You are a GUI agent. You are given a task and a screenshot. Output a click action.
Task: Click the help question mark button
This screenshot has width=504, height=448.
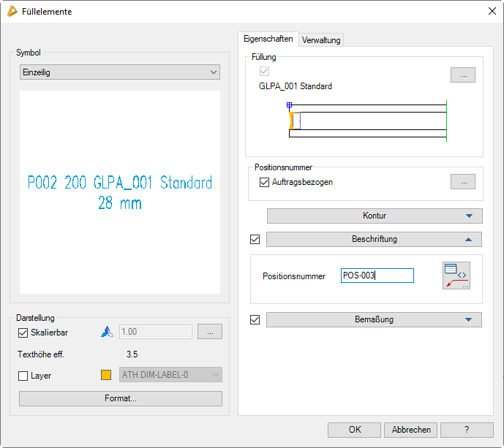(467, 430)
